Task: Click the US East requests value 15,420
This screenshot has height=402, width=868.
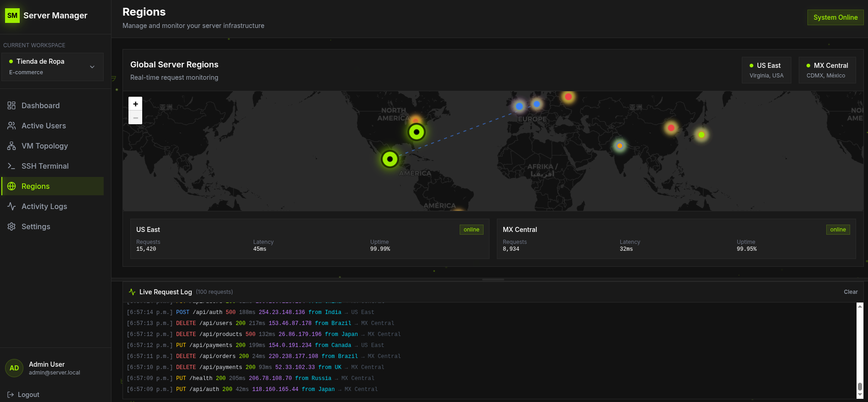Action: pos(146,249)
